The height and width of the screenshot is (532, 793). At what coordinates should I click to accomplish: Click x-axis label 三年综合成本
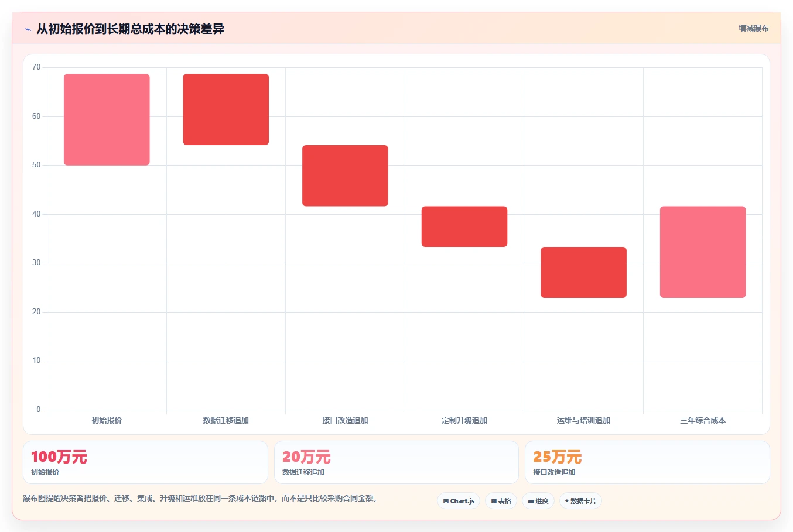[x=703, y=420]
